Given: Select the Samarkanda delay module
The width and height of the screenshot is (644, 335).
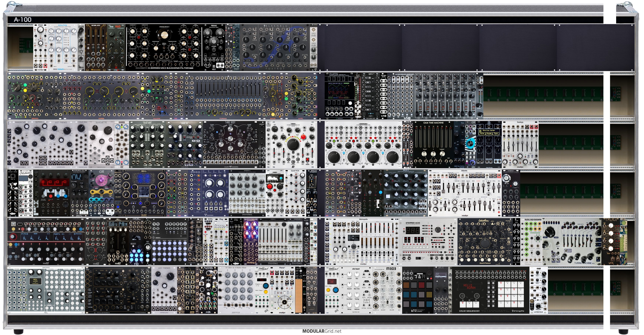Looking at the screenshot, I should click(363, 145).
